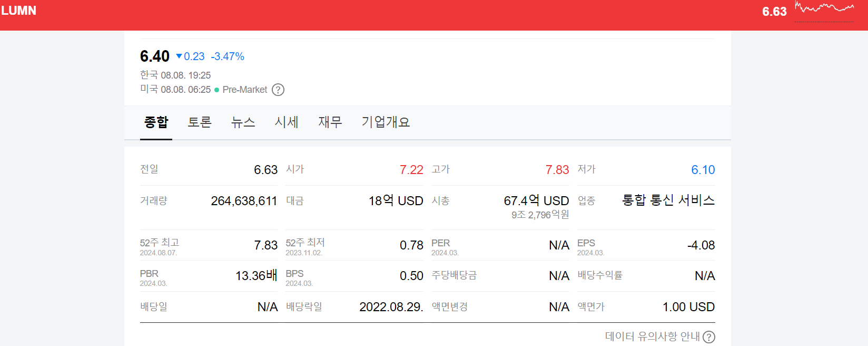Click the PBR value 13.36배
868x346 pixels.
[x=256, y=275]
